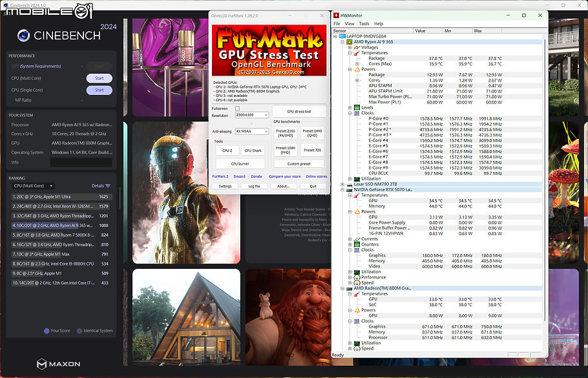Click the Performance gauge icon in HWMonitor
588x378 pixels.
tap(357, 277)
